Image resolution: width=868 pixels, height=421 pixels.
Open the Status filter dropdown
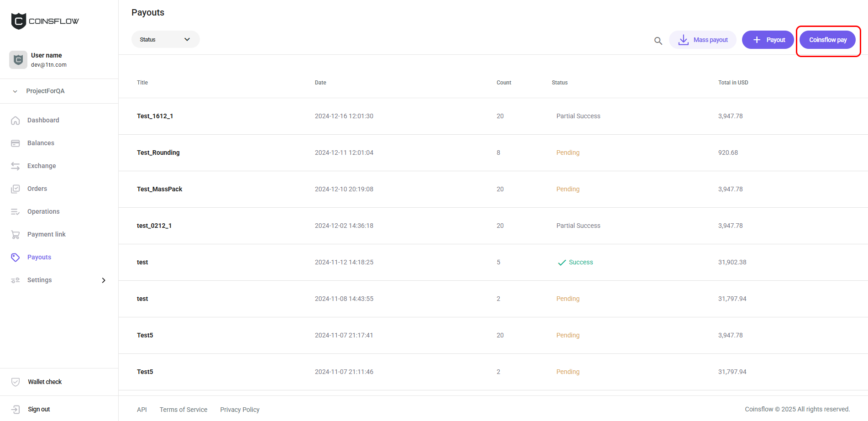pos(165,39)
